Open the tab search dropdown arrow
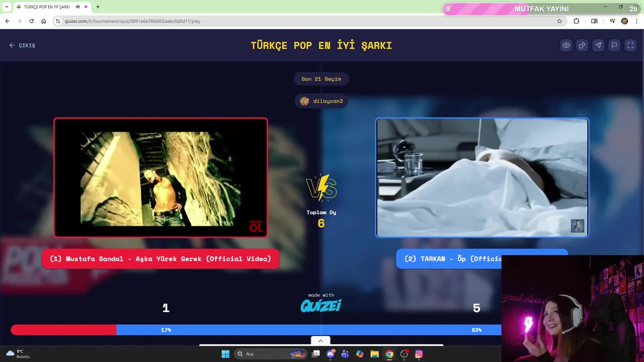 pyautogui.click(x=7, y=7)
